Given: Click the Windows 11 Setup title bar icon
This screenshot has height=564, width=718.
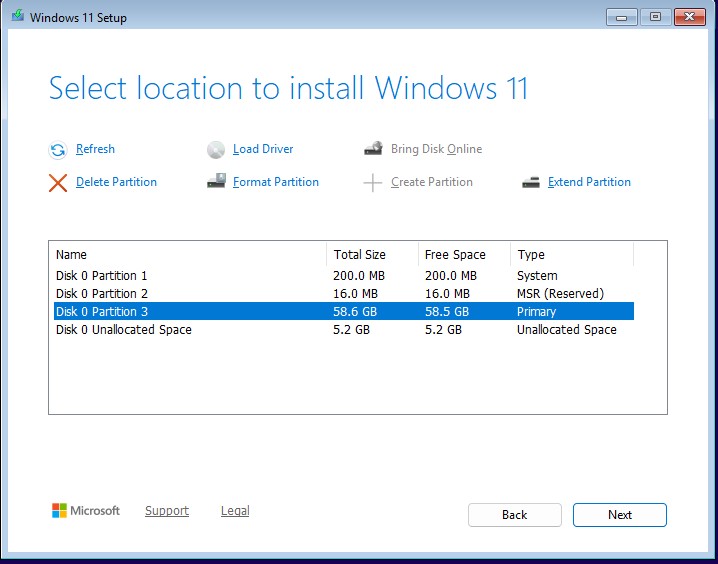Looking at the screenshot, I should pyautogui.click(x=17, y=16).
